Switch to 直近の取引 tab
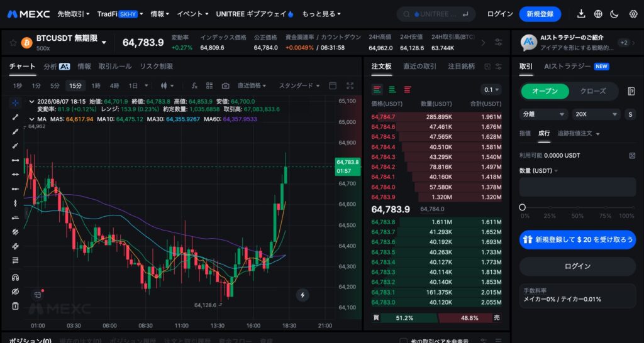Image resolution: width=644 pixels, height=343 pixels. [419, 67]
